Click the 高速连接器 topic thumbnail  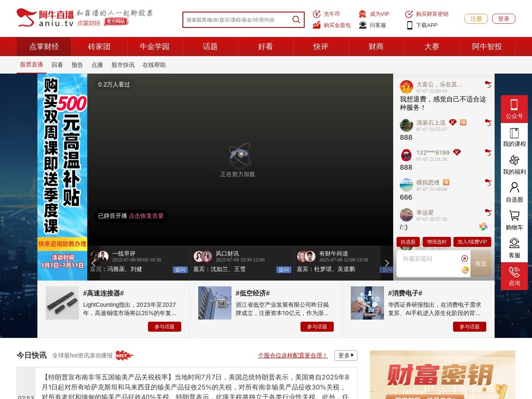62,303
